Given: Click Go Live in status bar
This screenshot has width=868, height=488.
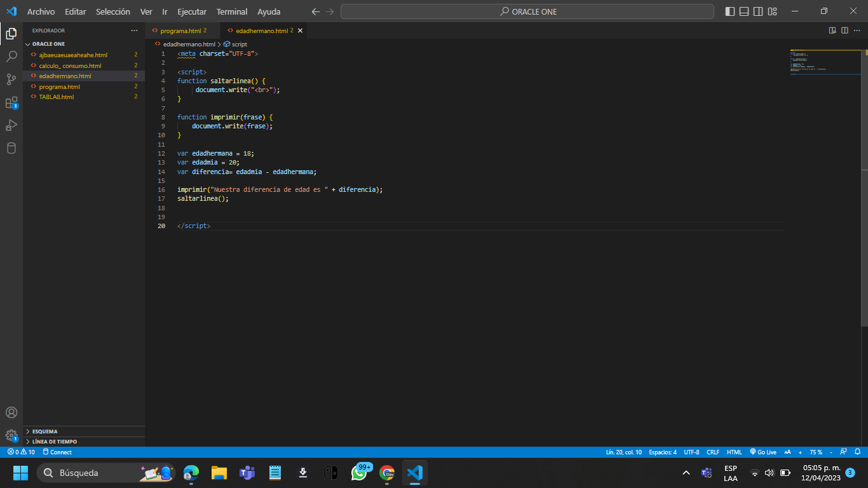Looking at the screenshot, I should coord(763,452).
